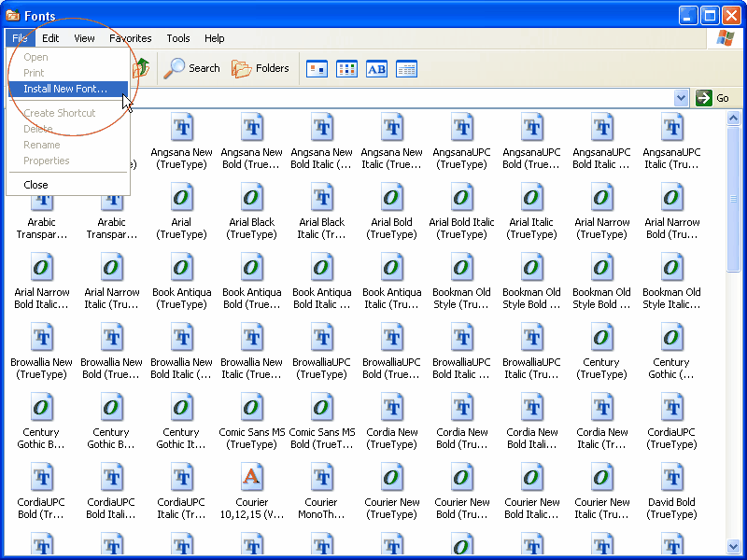The height and width of the screenshot is (560, 747).
Task: Open the Tools menu
Action: 177,38
